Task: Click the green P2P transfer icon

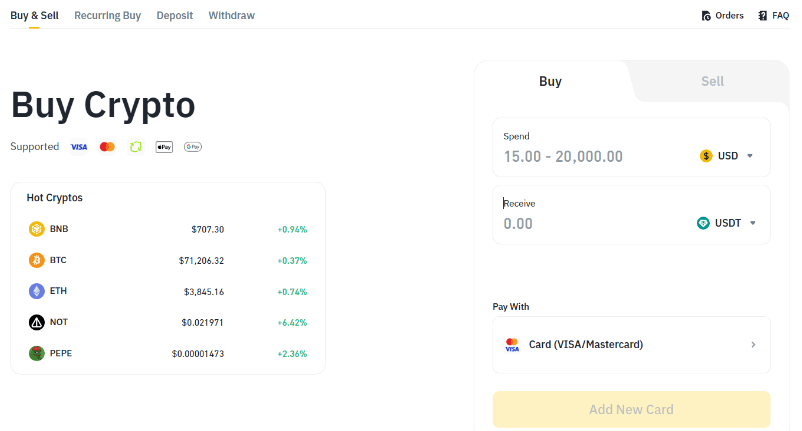Action: 136,147
